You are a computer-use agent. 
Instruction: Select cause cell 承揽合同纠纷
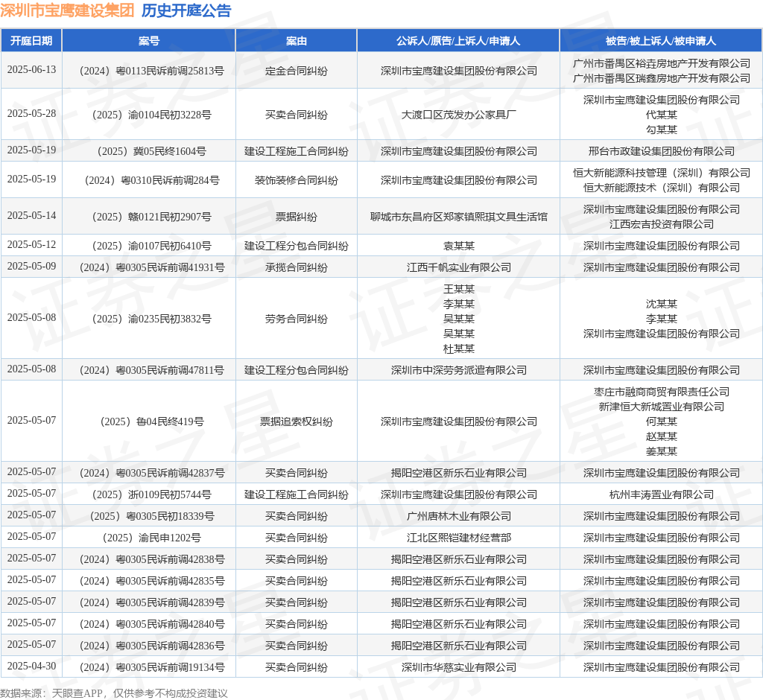(x=297, y=267)
